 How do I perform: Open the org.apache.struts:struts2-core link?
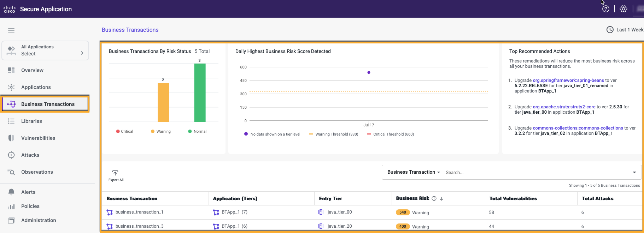tap(564, 107)
